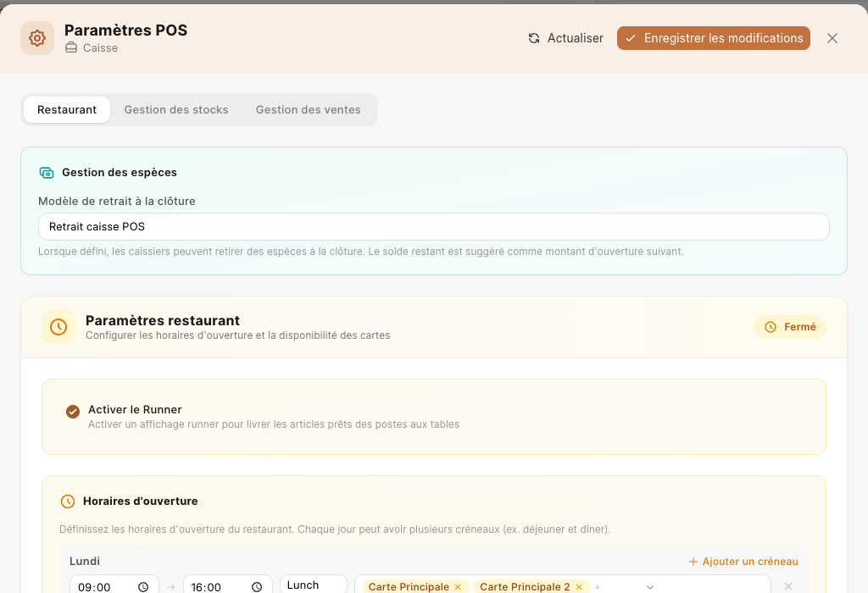Click the Actualiser refresh icon
The image size is (868, 593).
tap(534, 38)
